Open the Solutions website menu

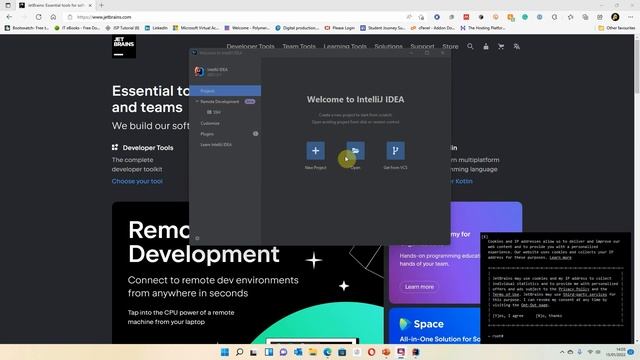pyautogui.click(x=388, y=47)
